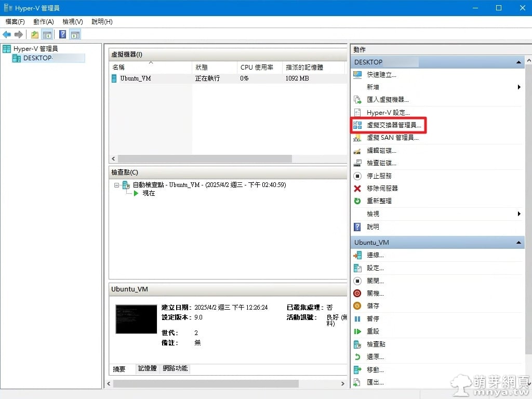Click Remove Server (移除伺服器) red X
532x399 pixels.
(357, 189)
